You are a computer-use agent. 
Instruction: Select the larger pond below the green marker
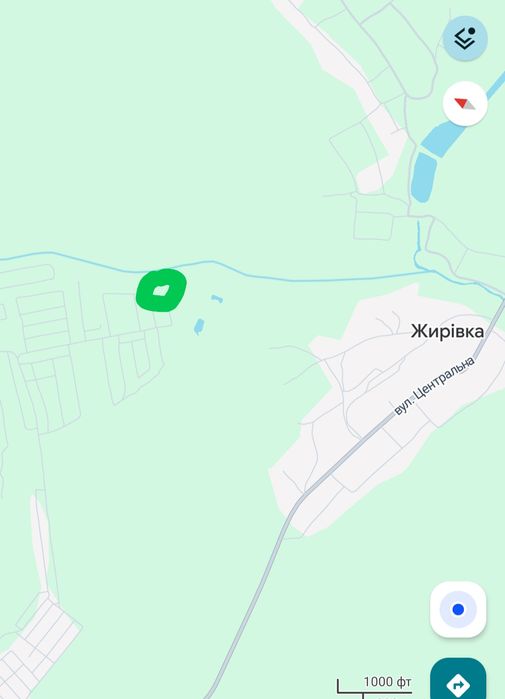(x=199, y=326)
